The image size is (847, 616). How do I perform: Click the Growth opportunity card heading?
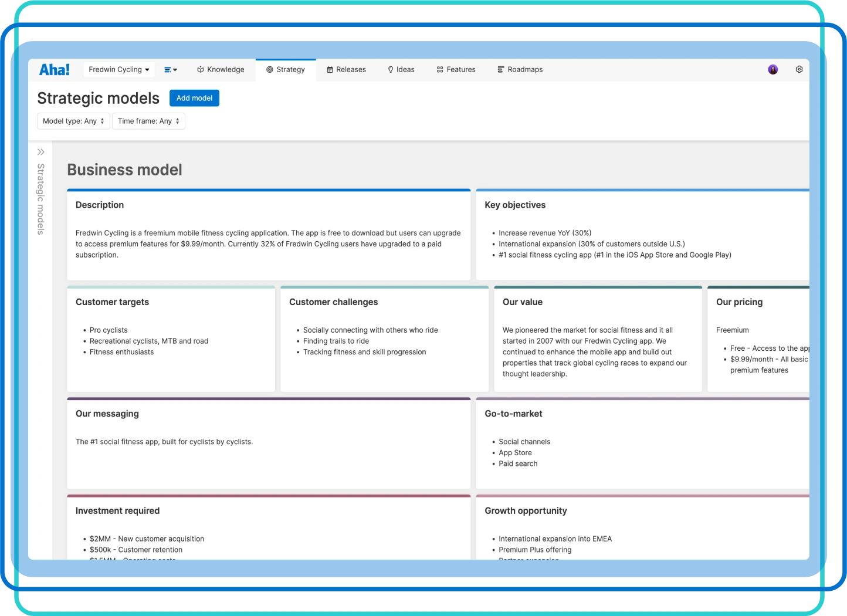click(x=526, y=511)
